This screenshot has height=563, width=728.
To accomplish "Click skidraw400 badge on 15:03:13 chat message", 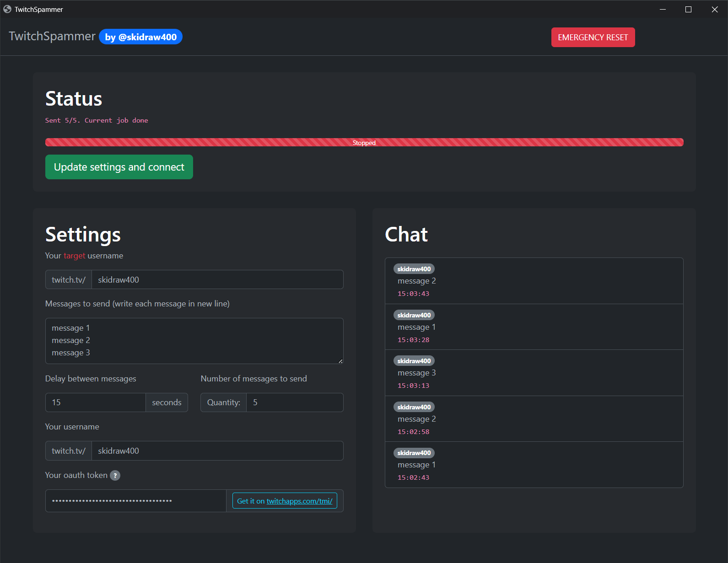I will [414, 361].
